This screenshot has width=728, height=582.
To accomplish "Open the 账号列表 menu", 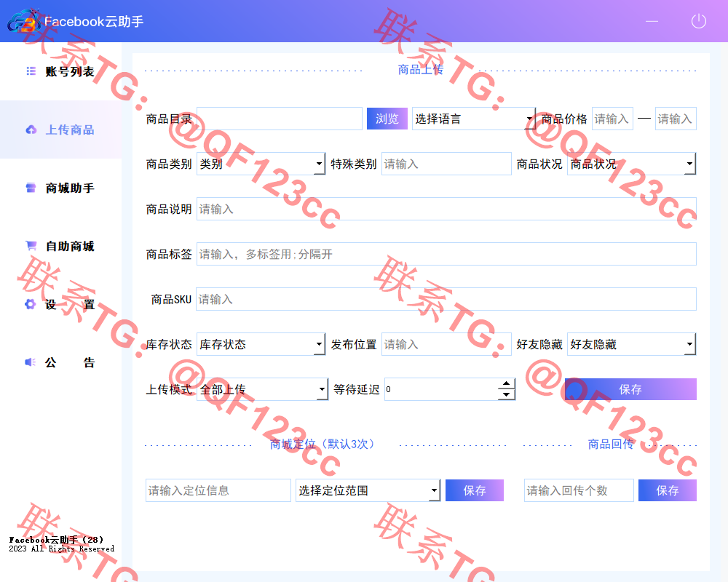I will coord(61,71).
